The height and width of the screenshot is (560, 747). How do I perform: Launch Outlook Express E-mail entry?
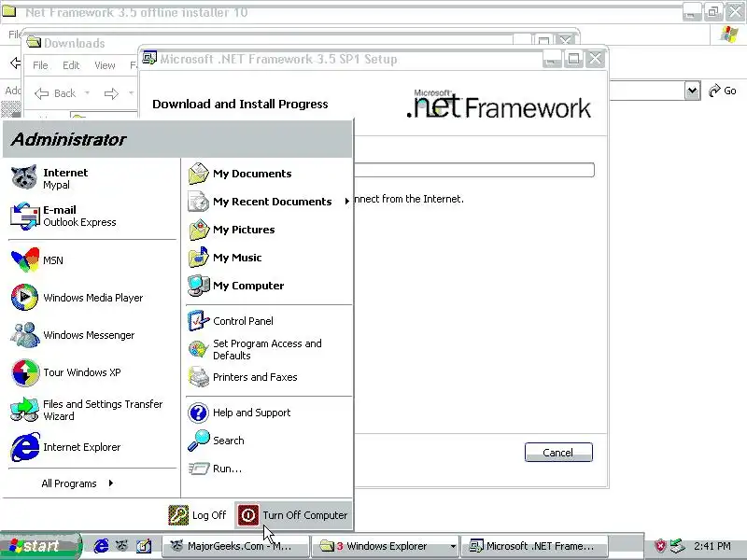[92, 216]
